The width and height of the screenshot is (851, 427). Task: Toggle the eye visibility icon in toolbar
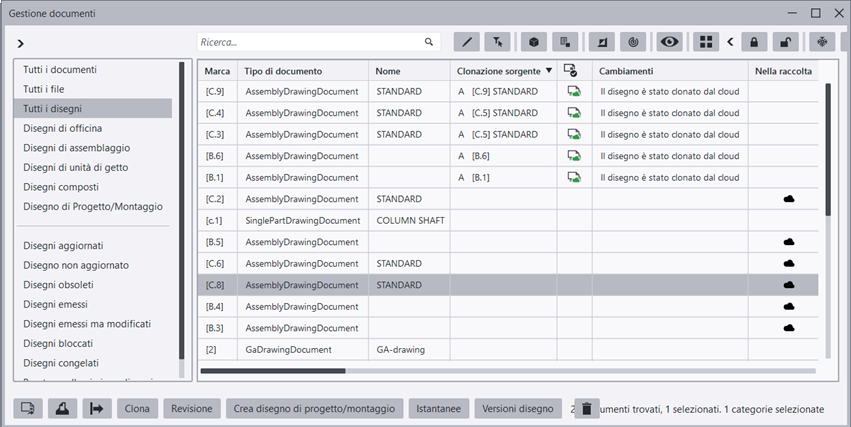pos(669,42)
